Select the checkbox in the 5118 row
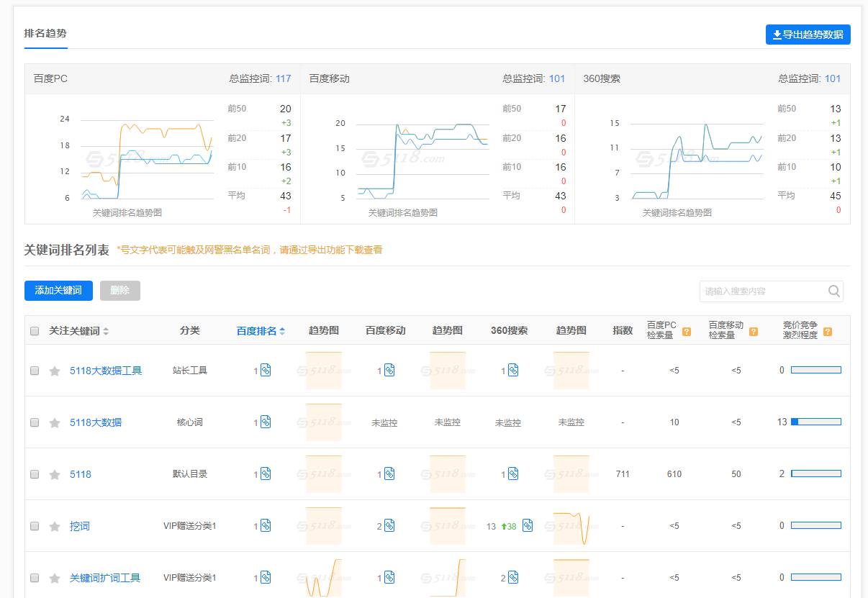Screen dimensions: 868x598 (35, 474)
